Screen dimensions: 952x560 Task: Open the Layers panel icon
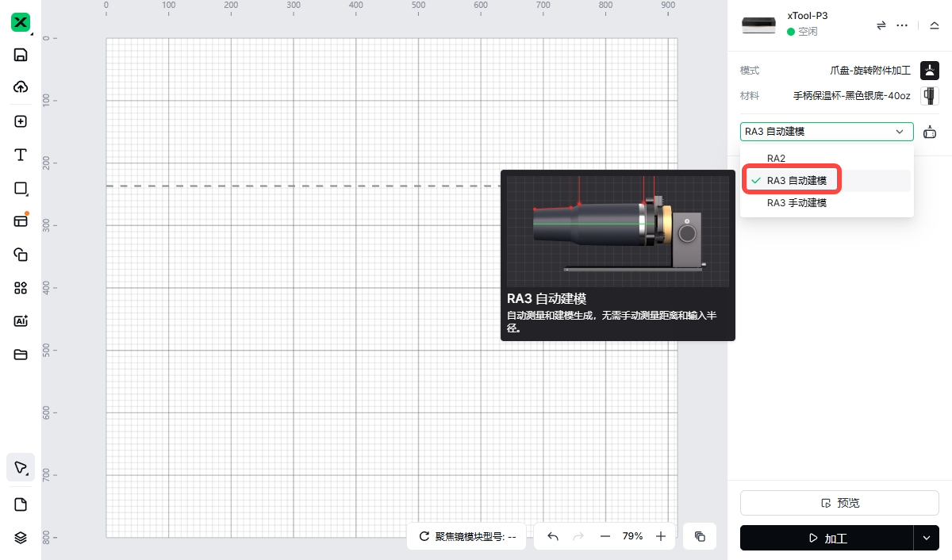(x=21, y=538)
